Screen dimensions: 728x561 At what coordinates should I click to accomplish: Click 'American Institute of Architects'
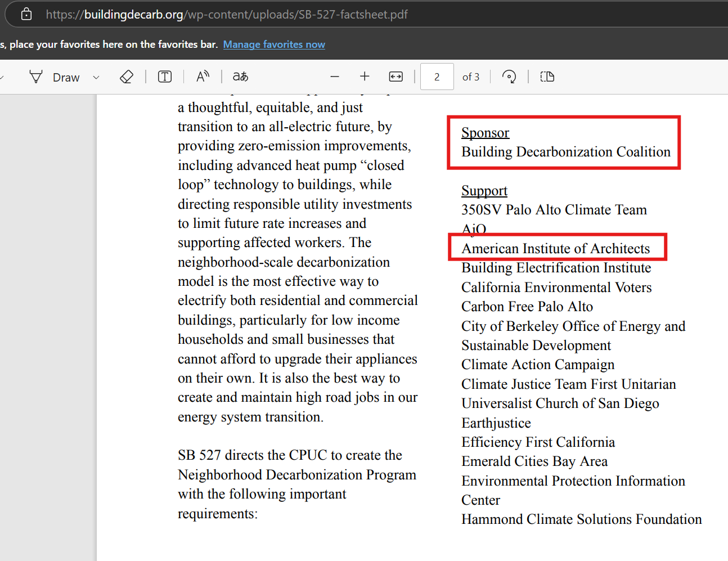(x=556, y=249)
